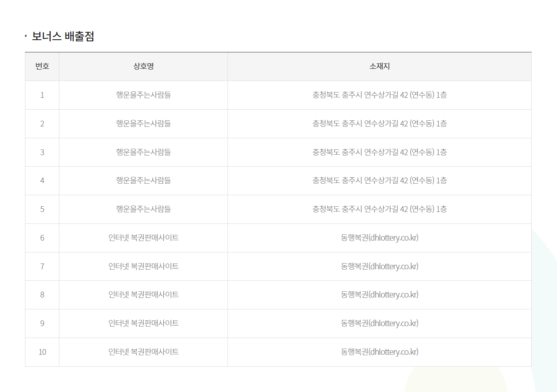Select store name 행운을주는사람들 in row 1
557x392 pixels.
pos(144,95)
